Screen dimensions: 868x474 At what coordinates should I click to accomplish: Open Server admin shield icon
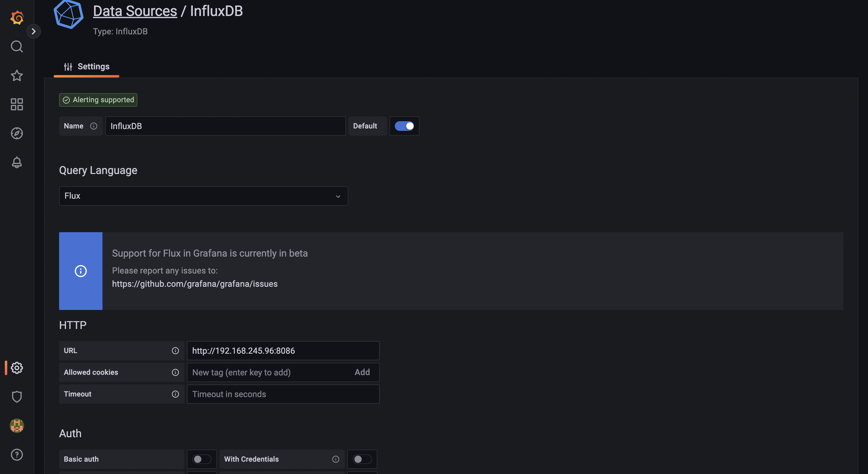[x=17, y=397]
